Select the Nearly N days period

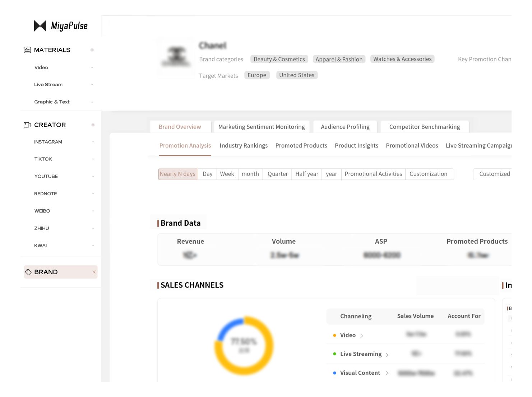(177, 174)
